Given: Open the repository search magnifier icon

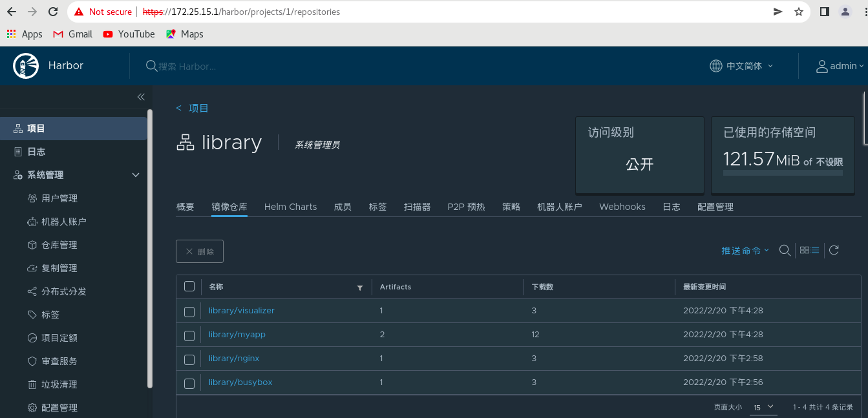Looking at the screenshot, I should 785,250.
